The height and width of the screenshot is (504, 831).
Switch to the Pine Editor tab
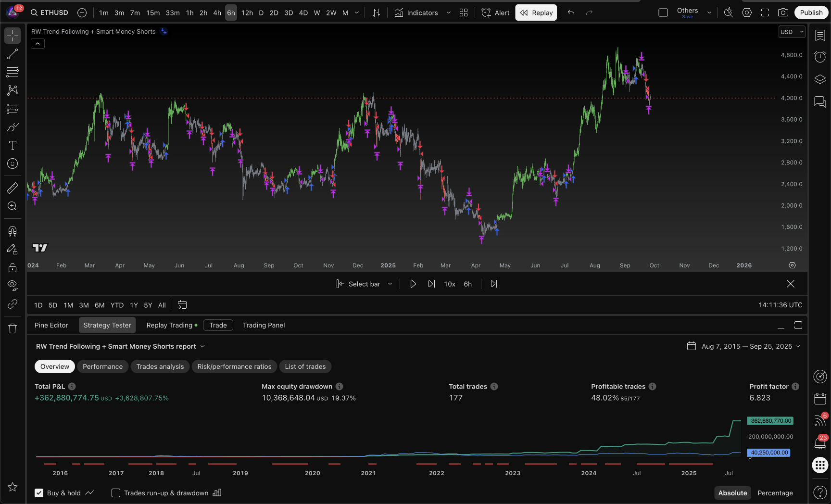51,325
